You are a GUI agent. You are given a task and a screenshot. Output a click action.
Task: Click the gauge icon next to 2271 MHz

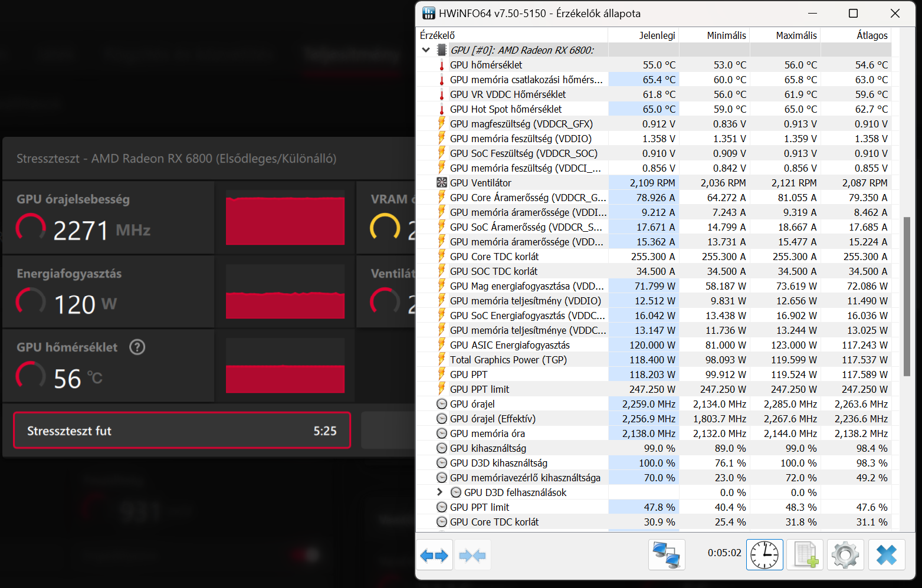click(31, 228)
